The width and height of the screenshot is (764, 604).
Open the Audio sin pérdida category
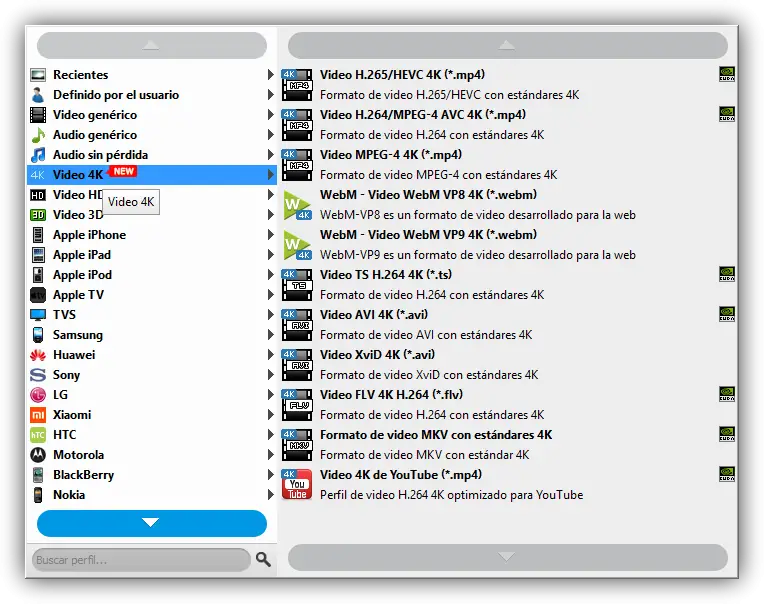[152, 155]
